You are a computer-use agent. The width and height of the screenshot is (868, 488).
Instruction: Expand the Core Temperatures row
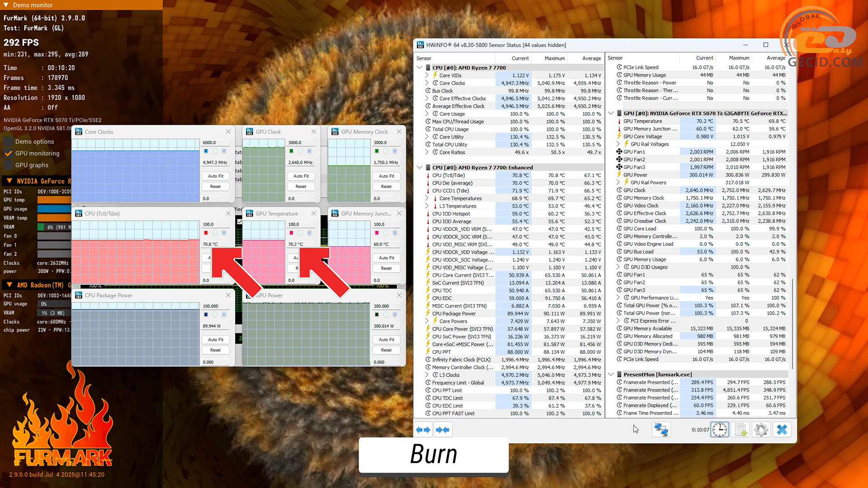(427, 198)
